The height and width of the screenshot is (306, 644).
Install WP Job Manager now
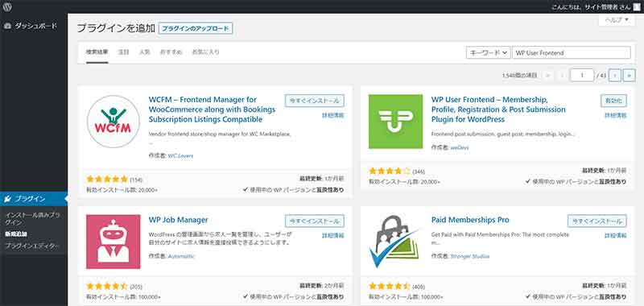(x=315, y=221)
